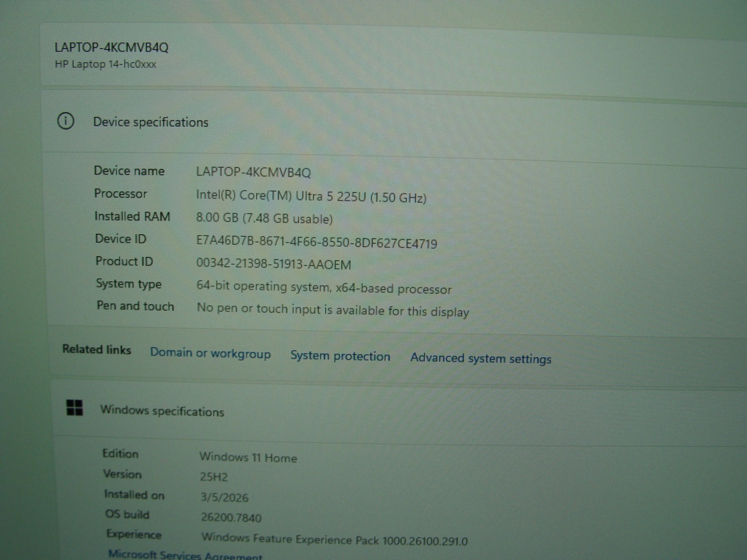Select the Windows Feature Experience Pack value
The image size is (747, 560).
tap(334, 539)
